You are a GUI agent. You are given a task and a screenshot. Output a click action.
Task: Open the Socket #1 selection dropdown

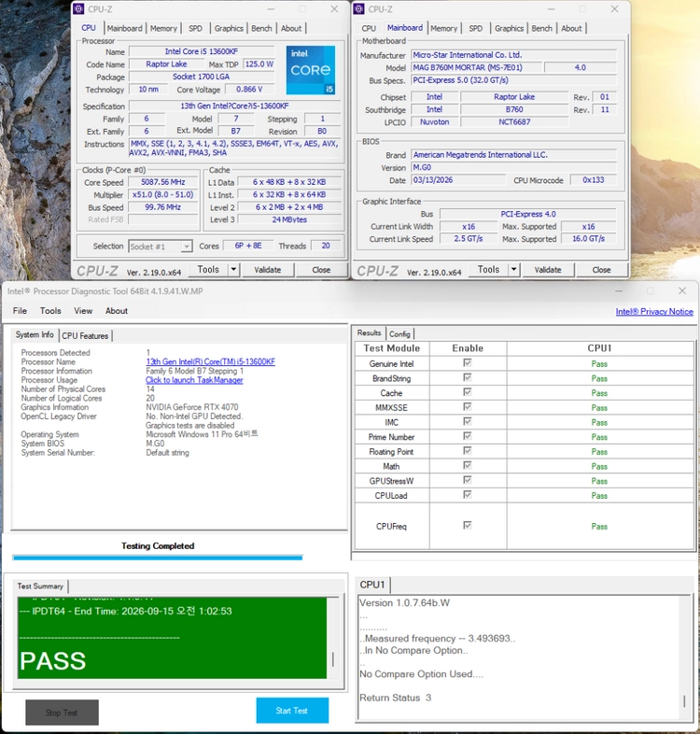(x=161, y=247)
